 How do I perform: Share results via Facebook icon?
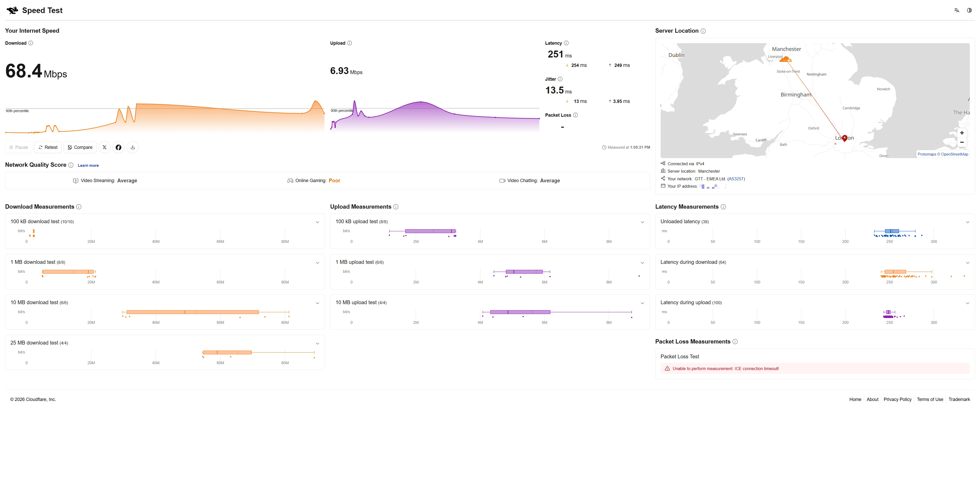point(119,147)
